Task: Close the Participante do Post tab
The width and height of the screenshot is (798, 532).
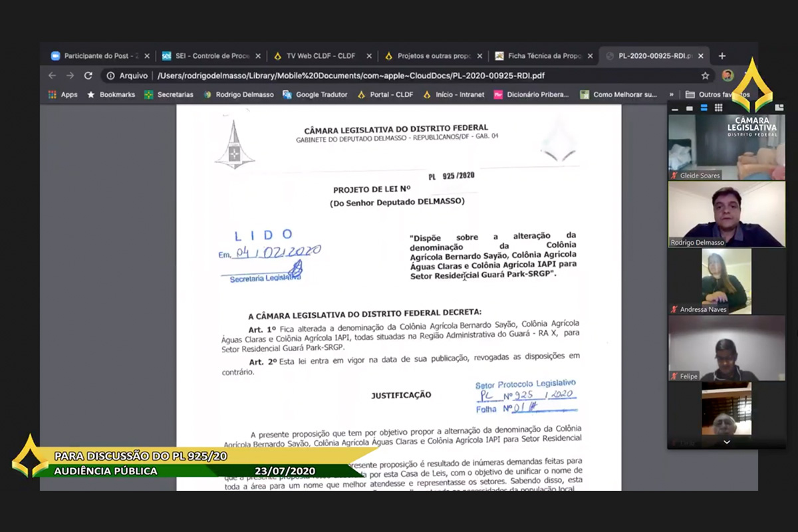Action: coord(147,56)
